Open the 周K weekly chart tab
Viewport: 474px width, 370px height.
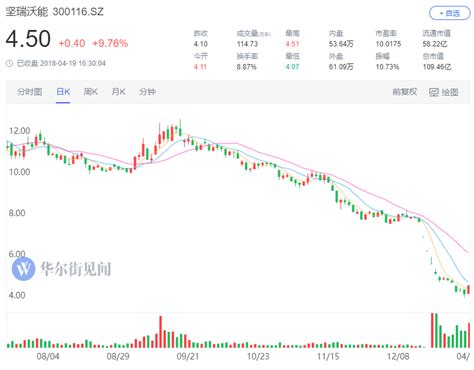click(x=90, y=92)
